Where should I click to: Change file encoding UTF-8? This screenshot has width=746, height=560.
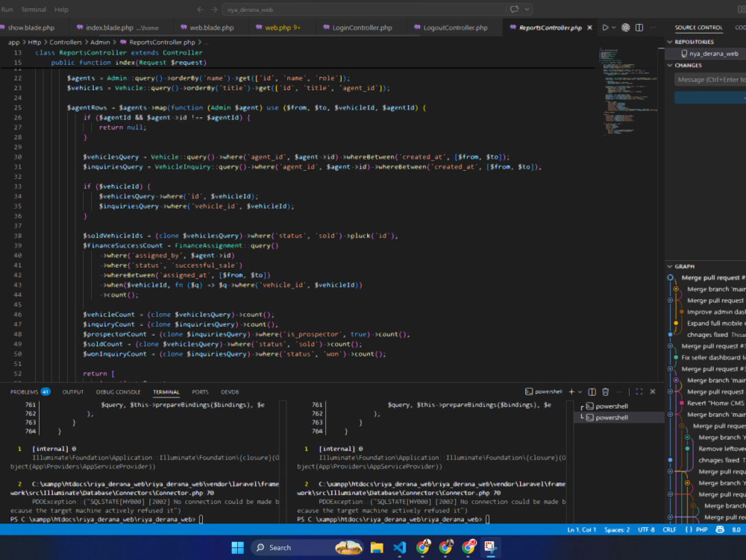(646, 529)
